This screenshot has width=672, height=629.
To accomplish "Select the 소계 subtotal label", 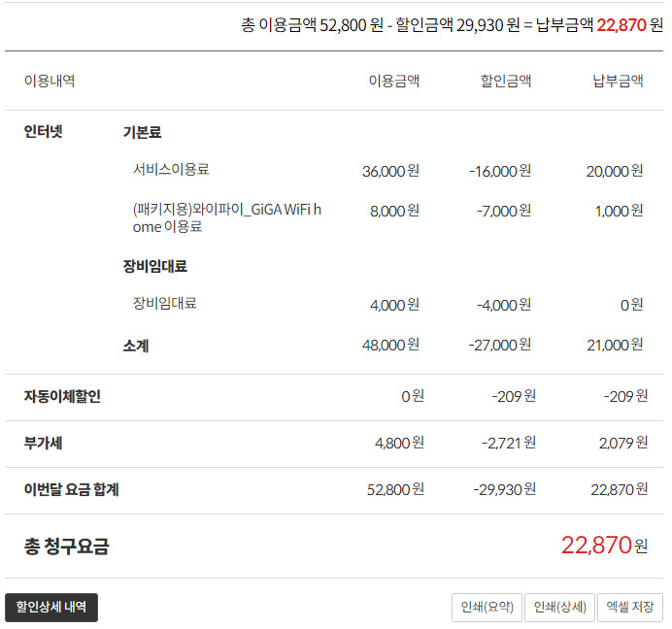I will (136, 345).
